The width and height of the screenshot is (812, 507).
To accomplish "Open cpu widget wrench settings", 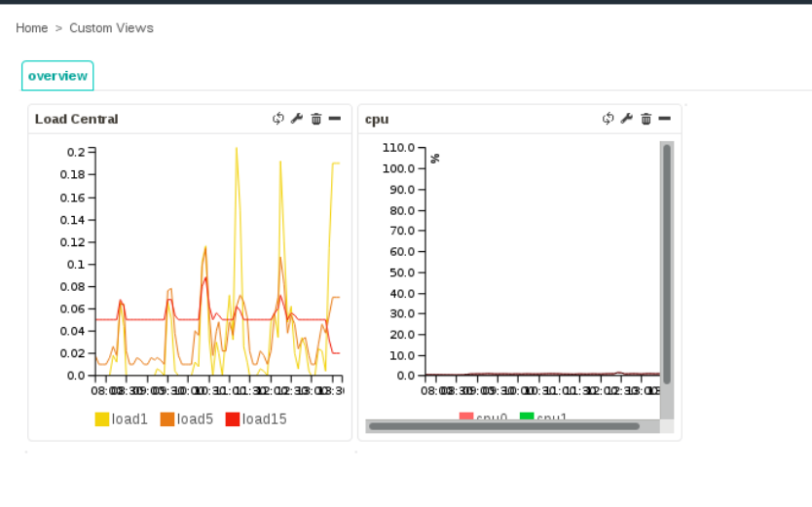I will pyautogui.click(x=627, y=119).
